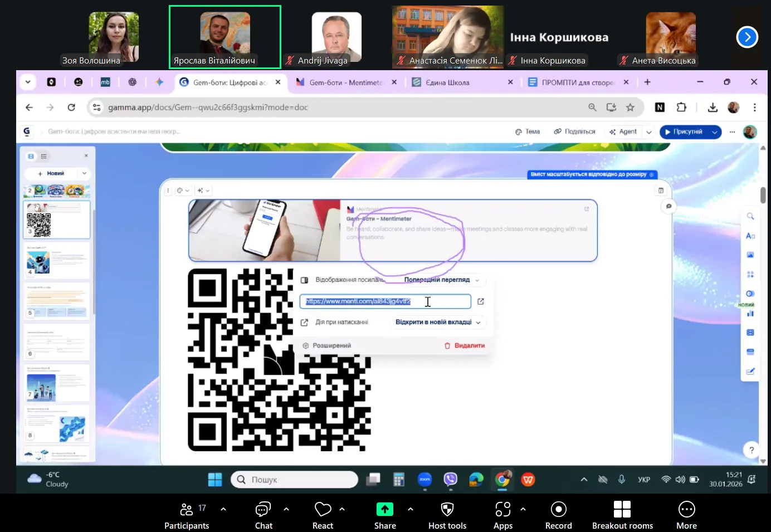The width and height of the screenshot is (771, 532).
Task: Reload the gamma.app page
Action: 71,108
